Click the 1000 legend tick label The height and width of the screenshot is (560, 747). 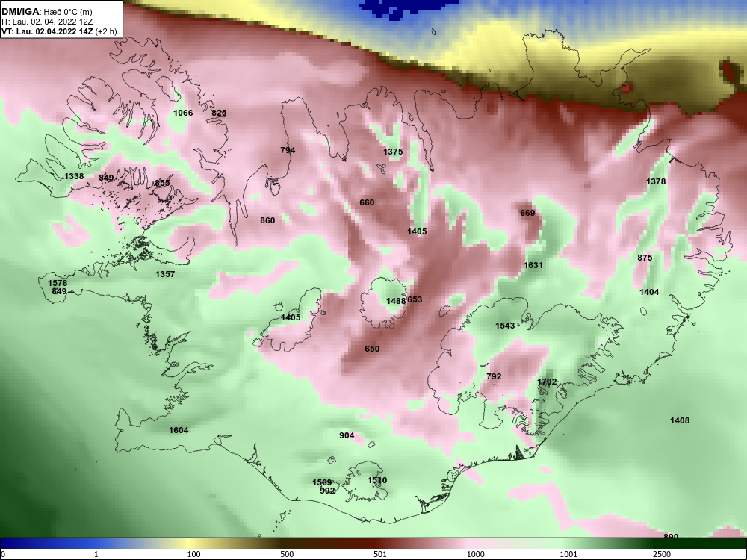point(475,554)
